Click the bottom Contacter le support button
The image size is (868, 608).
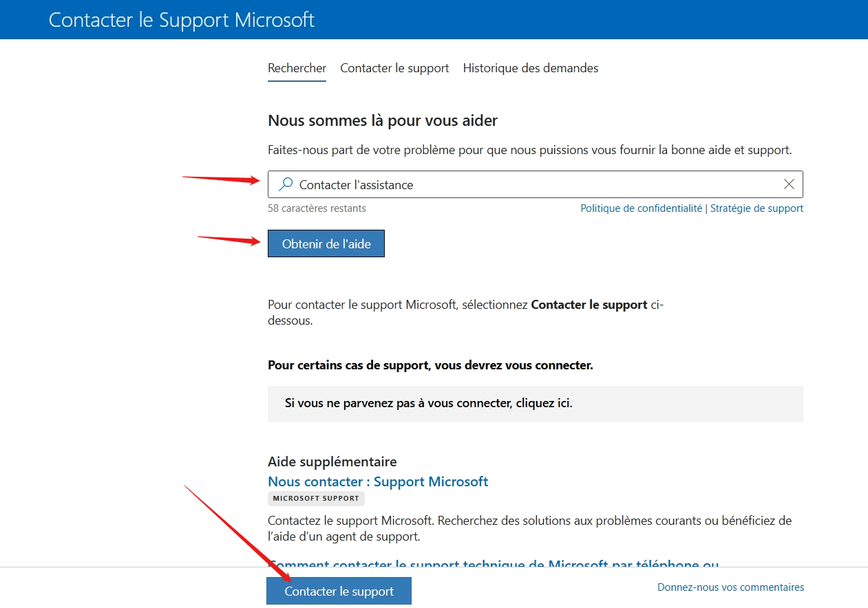pos(339,591)
